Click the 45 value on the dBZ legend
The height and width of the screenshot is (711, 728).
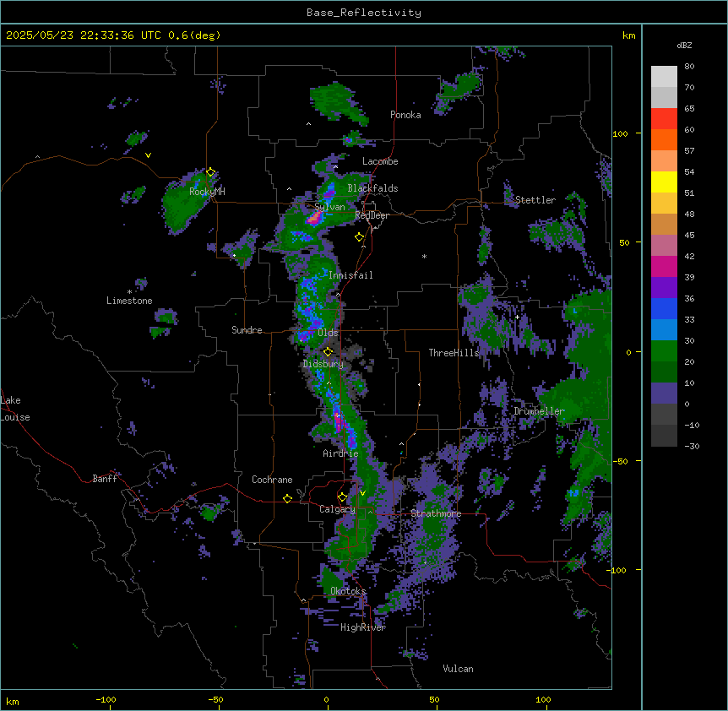(x=689, y=236)
